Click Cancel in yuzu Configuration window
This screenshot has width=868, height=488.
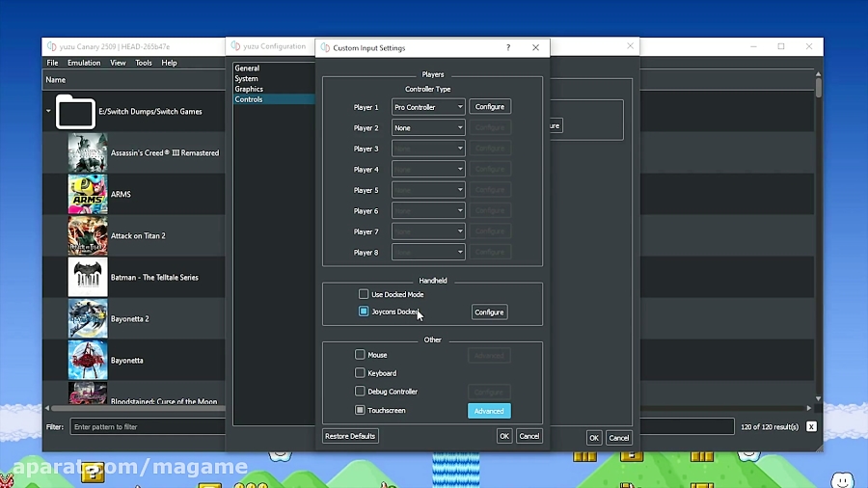pos(618,438)
